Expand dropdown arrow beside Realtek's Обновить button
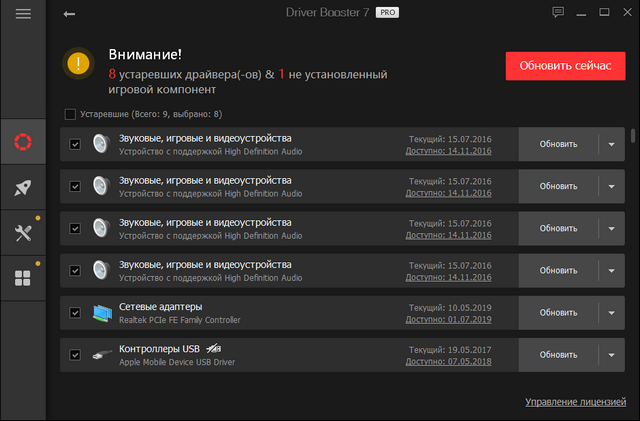The width and height of the screenshot is (640, 421). click(x=612, y=312)
